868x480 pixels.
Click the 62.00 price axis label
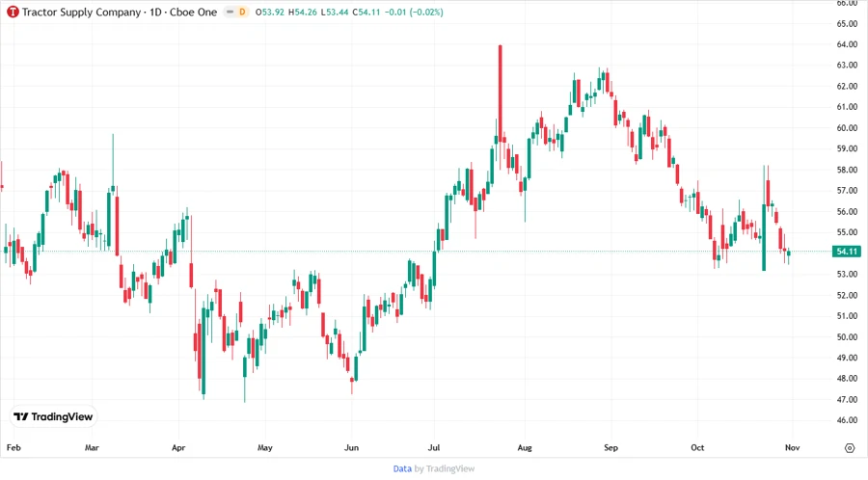pos(847,87)
